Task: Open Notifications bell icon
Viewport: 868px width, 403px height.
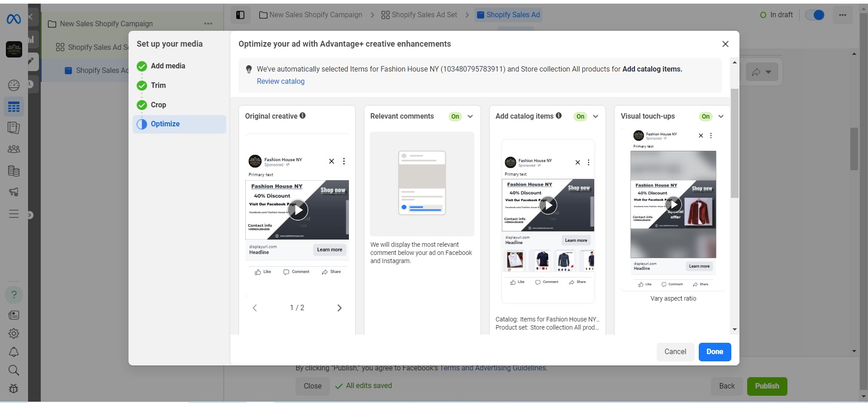Action: point(14,352)
